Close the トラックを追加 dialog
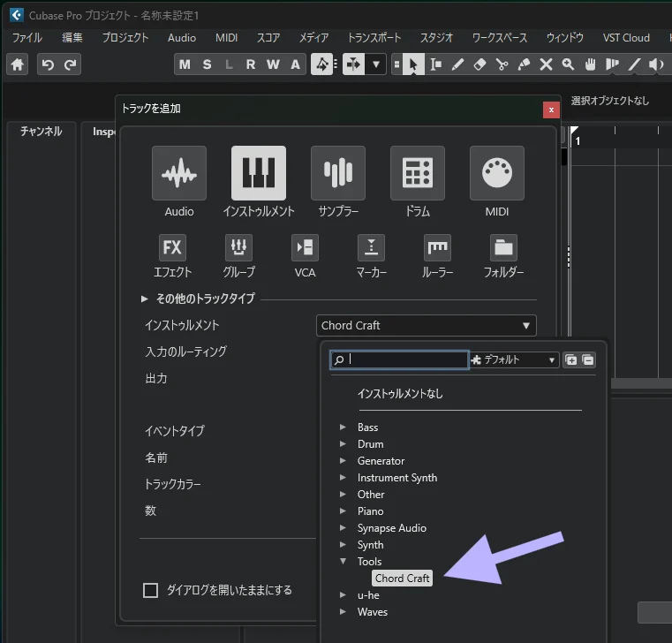This screenshot has width=672, height=643. click(551, 110)
